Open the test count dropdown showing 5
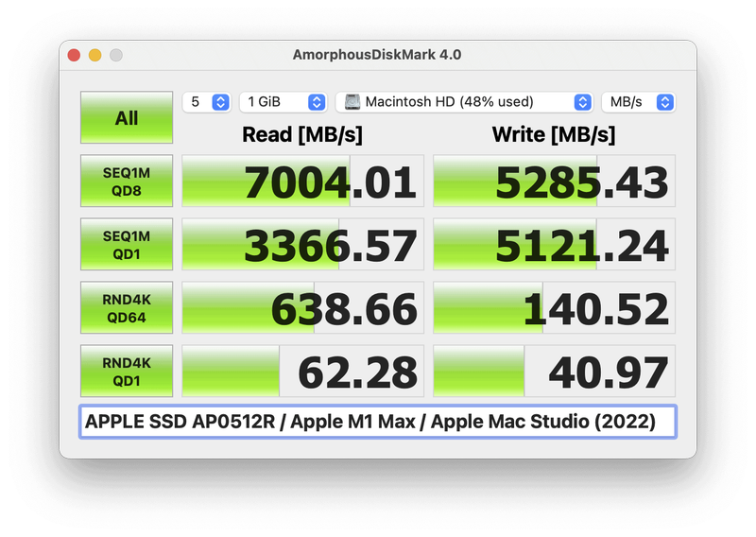Screen dimensions: 756x537 click(x=207, y=102)
